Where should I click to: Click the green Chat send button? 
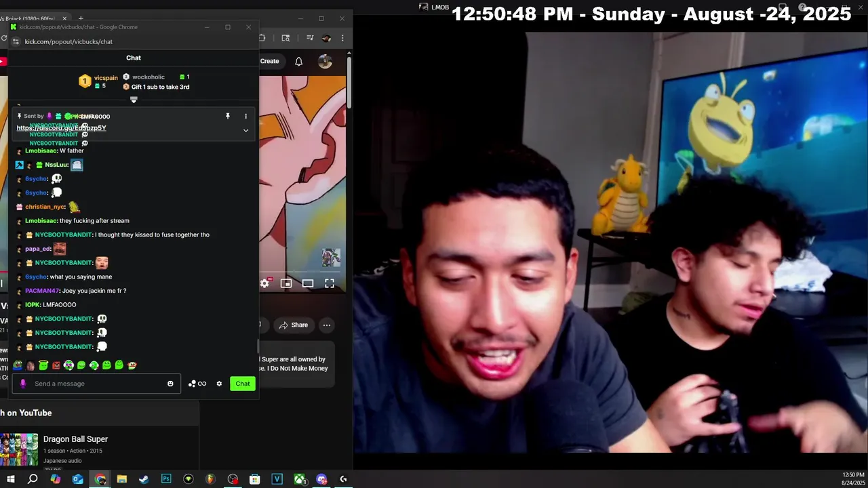tap(243, 384)
